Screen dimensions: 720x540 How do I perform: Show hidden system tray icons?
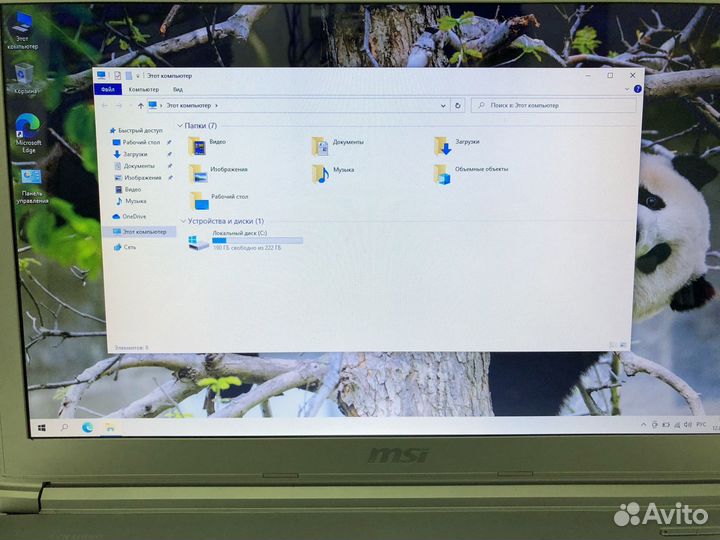pyautogui.click(x=643, y=425)
